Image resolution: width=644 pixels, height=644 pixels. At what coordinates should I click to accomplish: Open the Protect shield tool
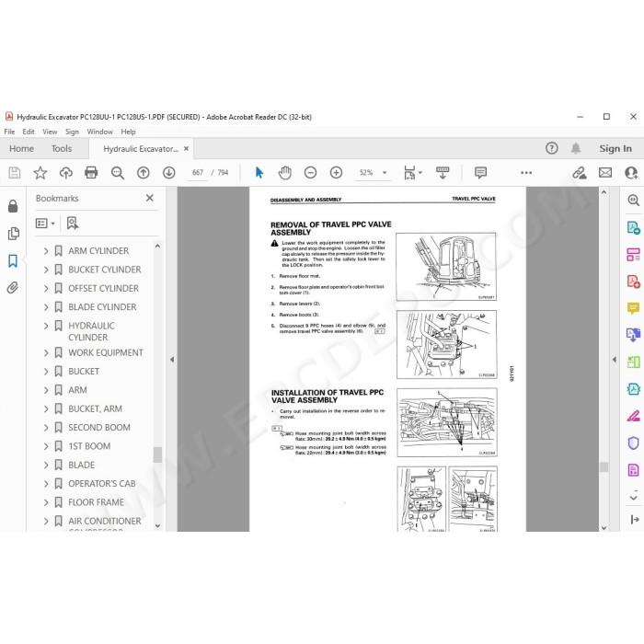pyautogui.click(x=633, y=443)
